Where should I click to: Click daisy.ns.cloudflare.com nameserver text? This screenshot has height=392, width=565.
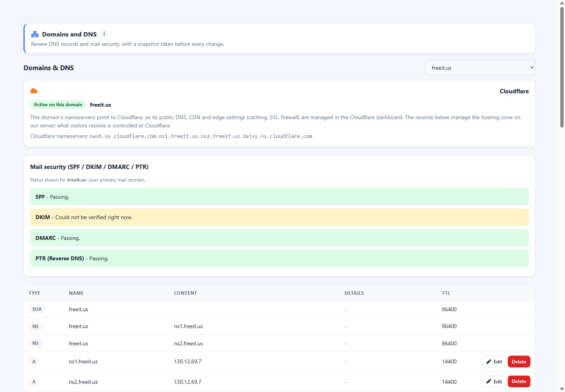277,136
